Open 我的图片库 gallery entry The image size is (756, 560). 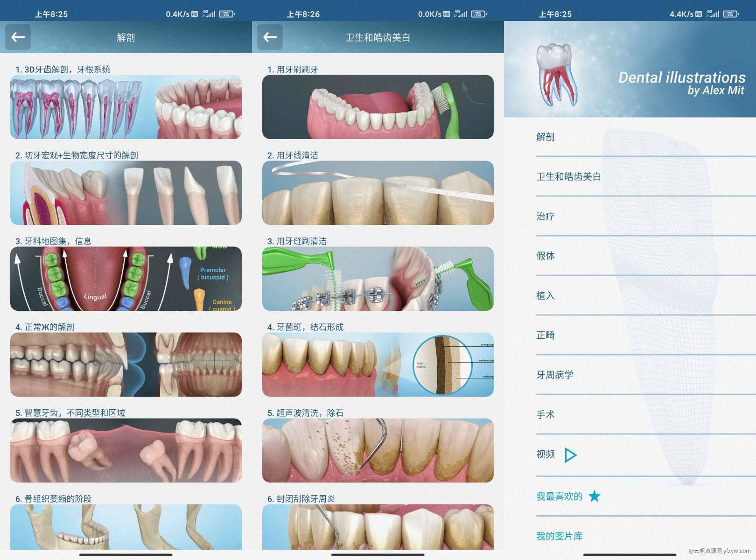pyautogui.click(x=646, y=536)
